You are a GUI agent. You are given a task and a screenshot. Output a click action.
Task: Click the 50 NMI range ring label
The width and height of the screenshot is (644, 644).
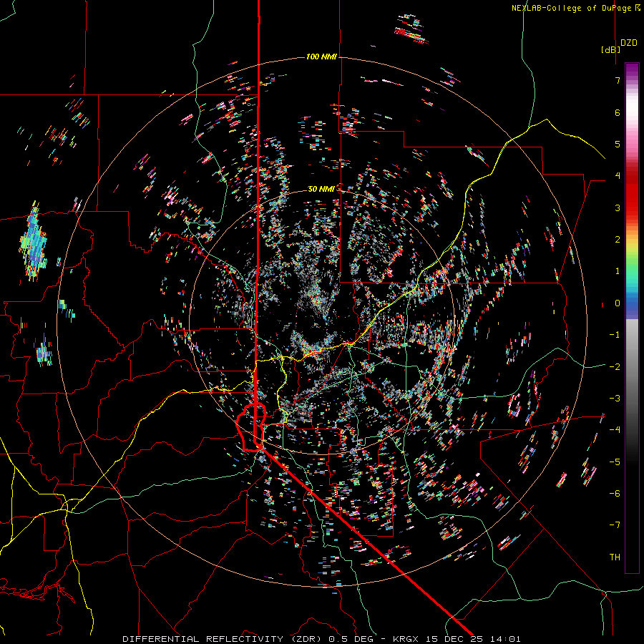tap(321, 189)
